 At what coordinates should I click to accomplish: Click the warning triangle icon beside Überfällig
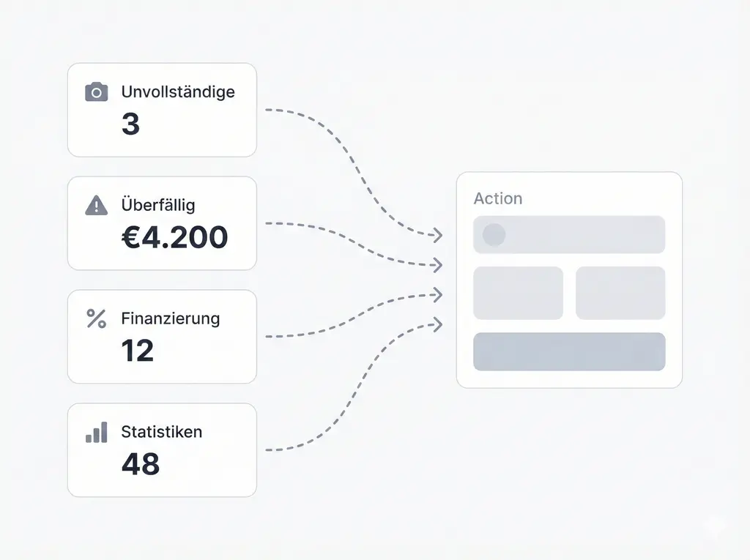(x=96, y=206)
